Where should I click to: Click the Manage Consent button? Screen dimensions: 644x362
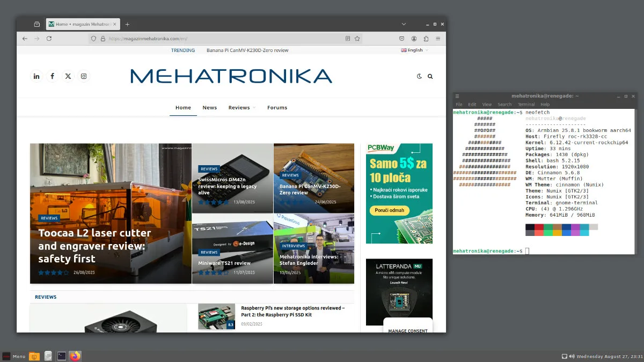point(408,331)
